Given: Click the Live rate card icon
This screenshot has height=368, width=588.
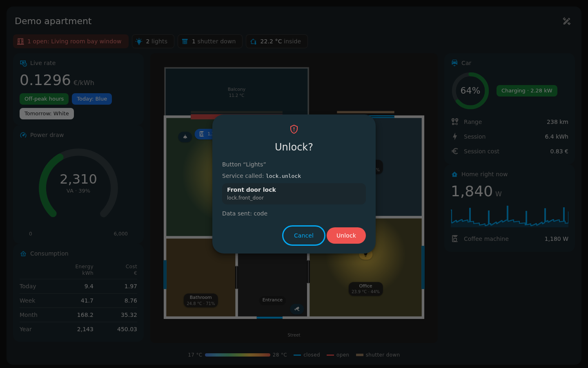Looking at the screenshot, I should click(x=23, y=63).
